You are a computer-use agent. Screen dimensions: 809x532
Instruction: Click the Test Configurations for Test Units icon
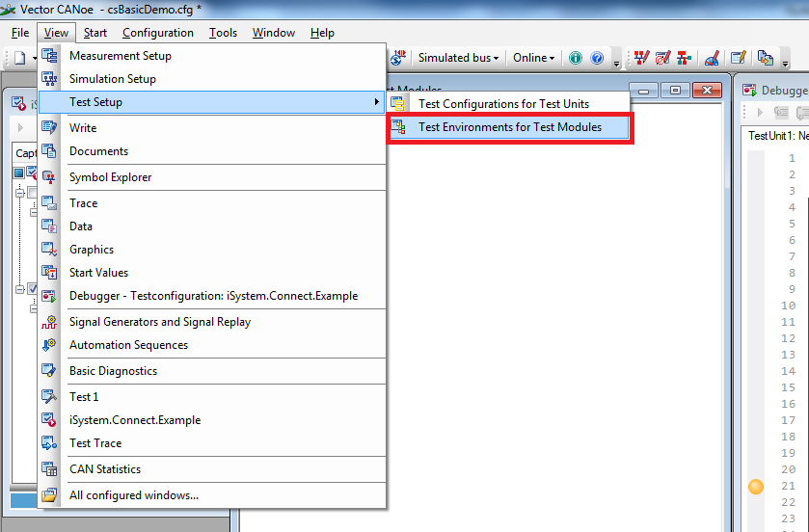click(x=398, y=104)
